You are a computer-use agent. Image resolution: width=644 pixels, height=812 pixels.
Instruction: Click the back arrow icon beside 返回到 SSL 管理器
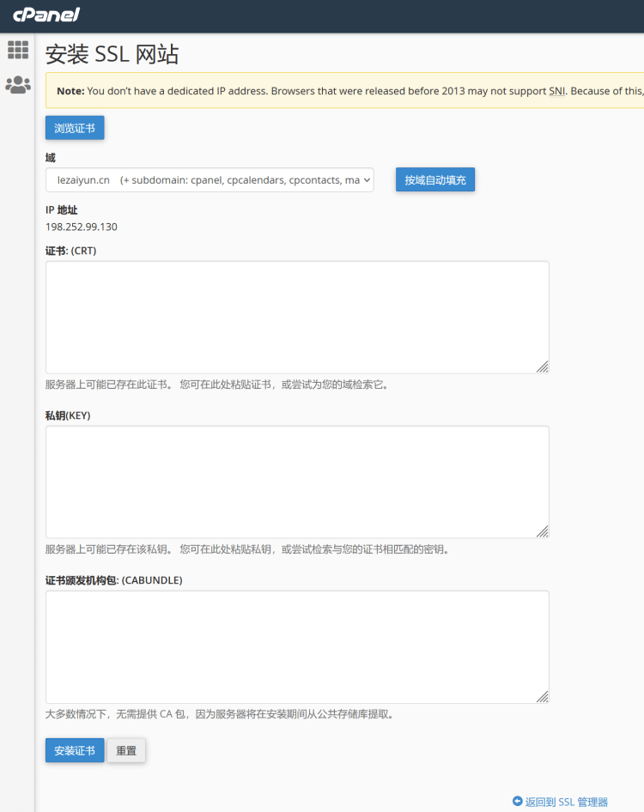[517, 801]
